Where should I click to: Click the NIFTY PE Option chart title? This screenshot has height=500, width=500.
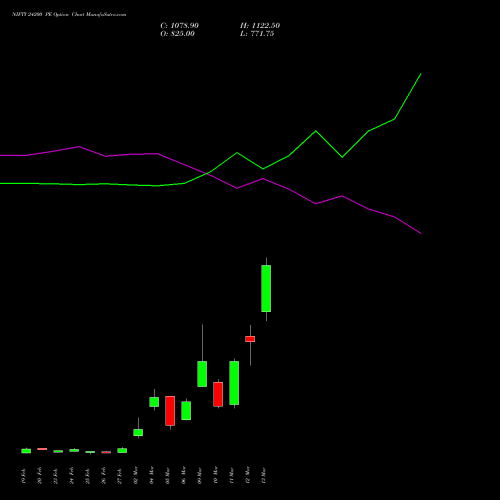[69, 15]
